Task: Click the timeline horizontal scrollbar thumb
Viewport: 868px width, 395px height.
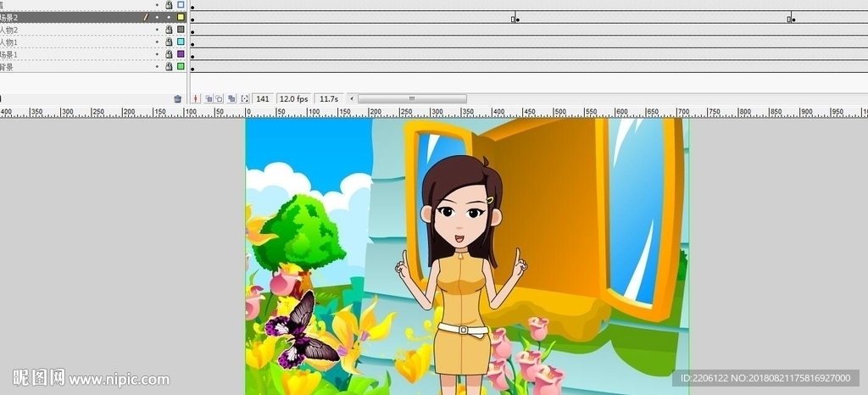Action: pos(413,98)
